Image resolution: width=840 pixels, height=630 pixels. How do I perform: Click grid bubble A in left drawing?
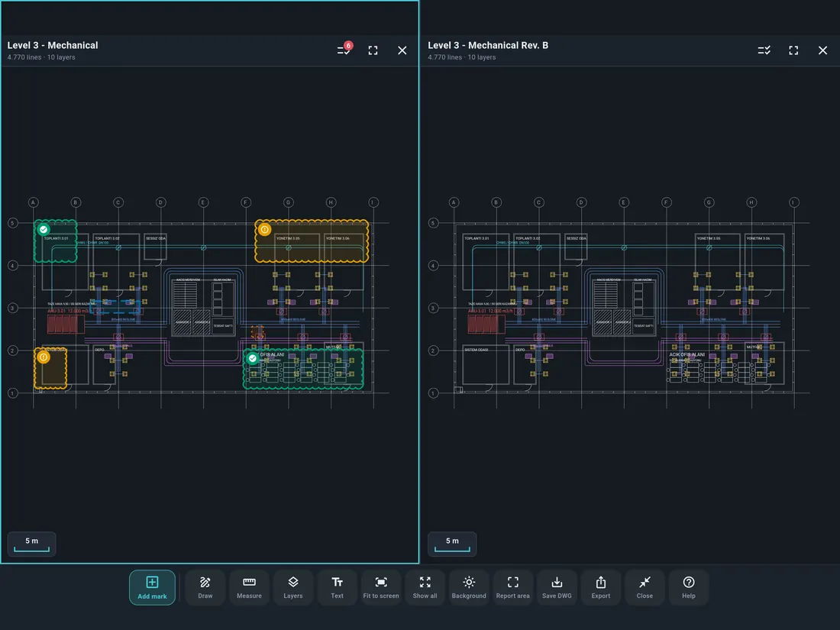pos(33,202)
